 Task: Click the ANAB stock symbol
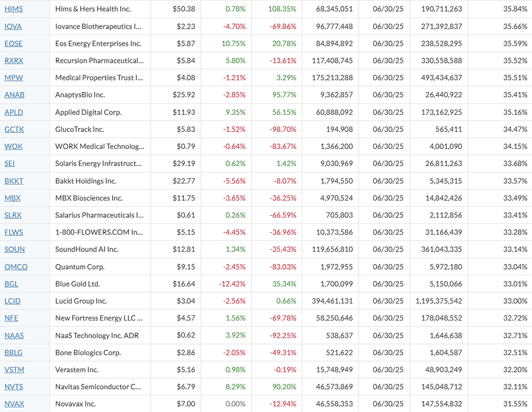14,95
